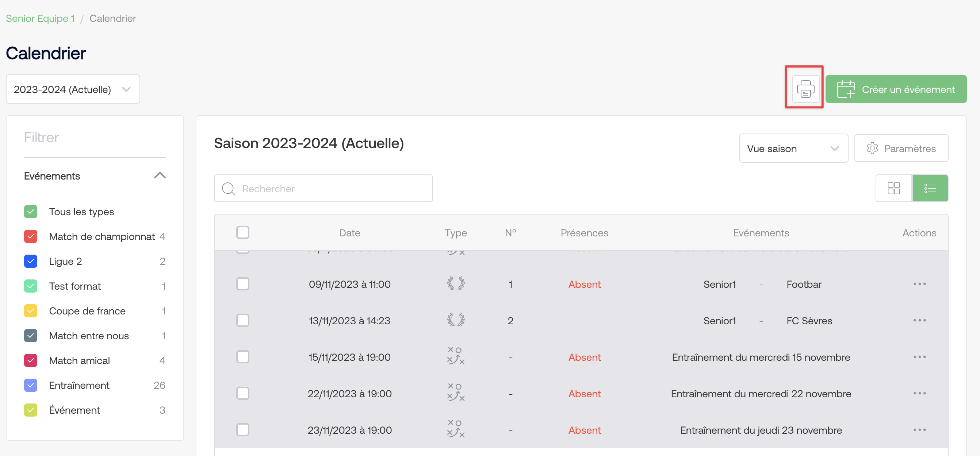Screen dimensions: 980x456
Task: Open actions menu for Footbar match row
Action: pyautogui.click(x=919, y=284)
